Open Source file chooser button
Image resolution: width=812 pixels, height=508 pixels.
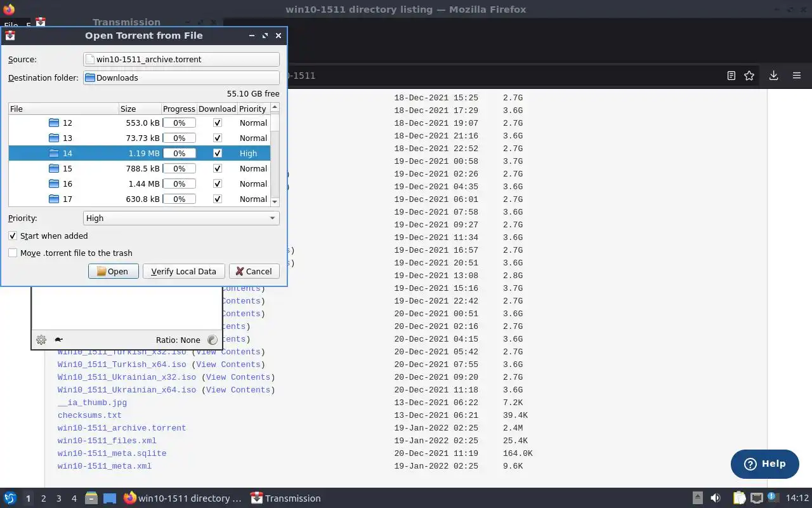click(x=181, y=59)
